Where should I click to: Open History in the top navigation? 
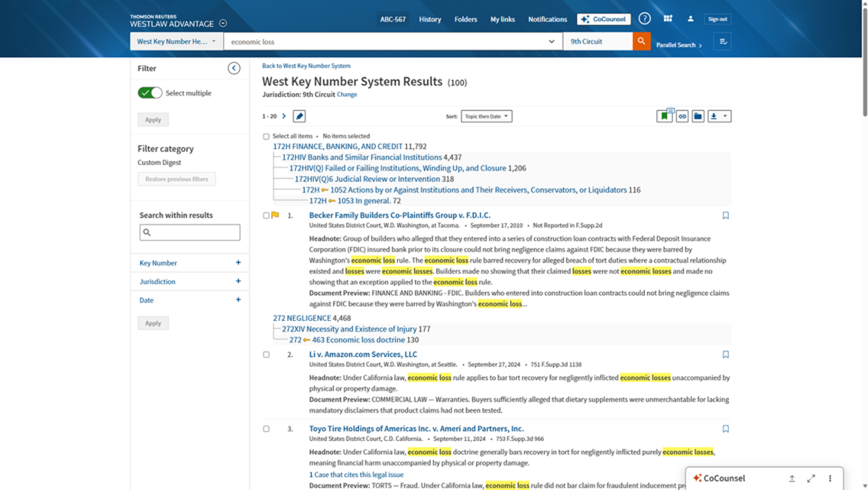430,19
